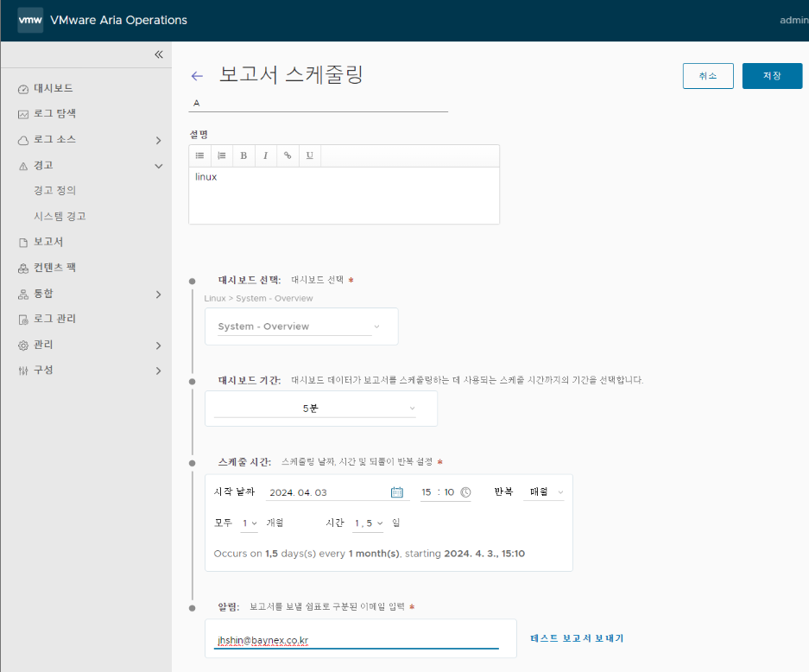Toggle underline formatting in description
Image resolution: width=809 pixels, height=672 pixels.
[310, 155]
